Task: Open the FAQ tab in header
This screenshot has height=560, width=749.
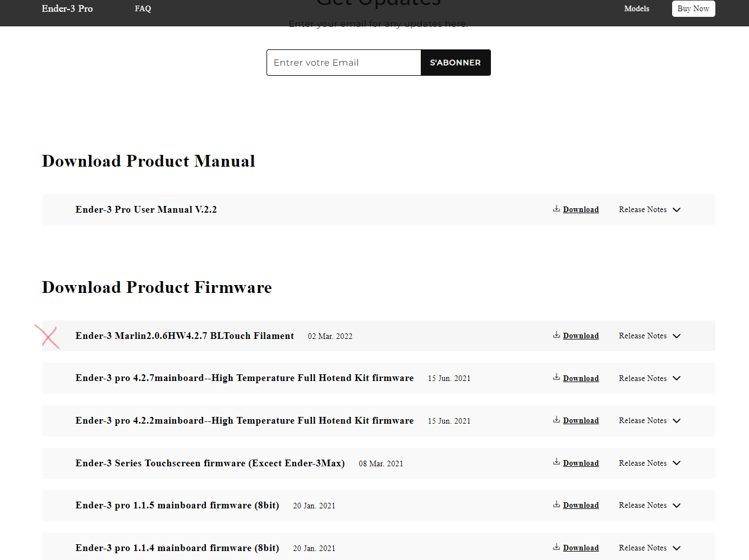Action: pyautogui.click(x=143, y=9)
